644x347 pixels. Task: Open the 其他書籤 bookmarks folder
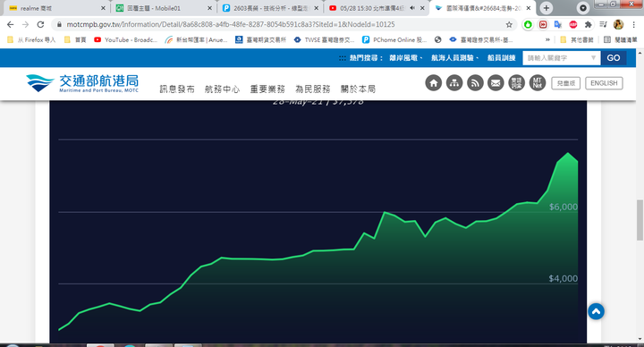pos(577,40)
